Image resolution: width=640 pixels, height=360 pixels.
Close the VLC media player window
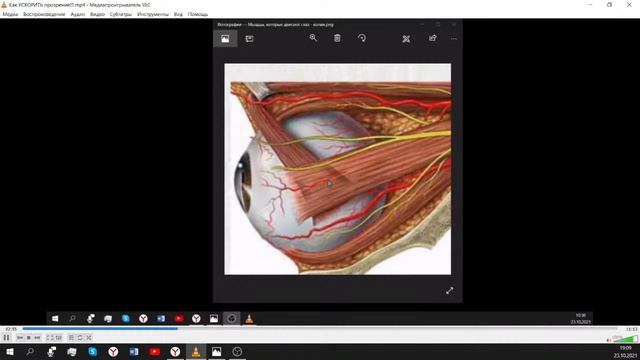pos(629,5)
